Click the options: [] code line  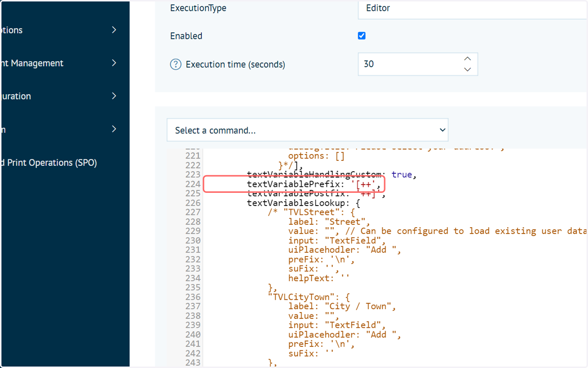pos(317,156)
